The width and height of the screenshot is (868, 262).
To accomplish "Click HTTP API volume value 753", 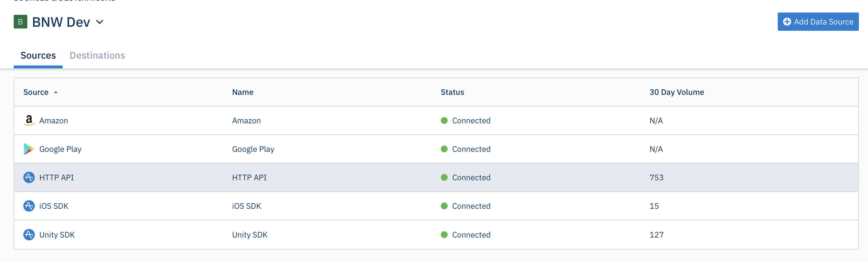I will (x=656, y=177).
